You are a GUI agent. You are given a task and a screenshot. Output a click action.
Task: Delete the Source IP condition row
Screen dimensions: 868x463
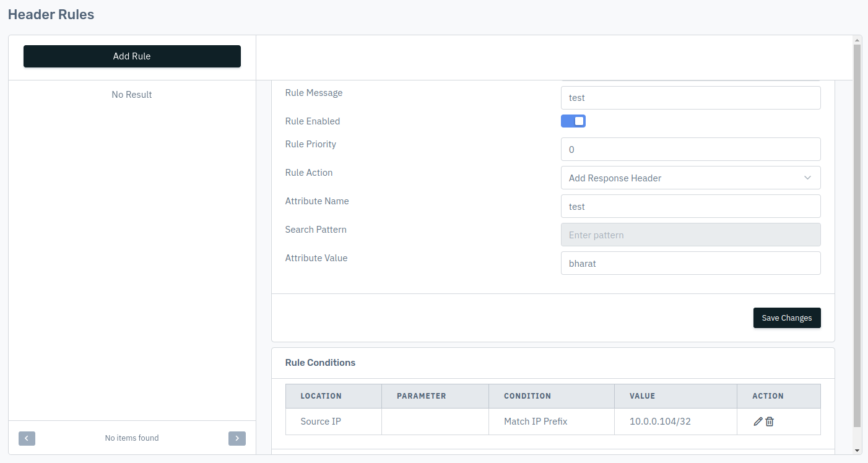pos(770,422)
